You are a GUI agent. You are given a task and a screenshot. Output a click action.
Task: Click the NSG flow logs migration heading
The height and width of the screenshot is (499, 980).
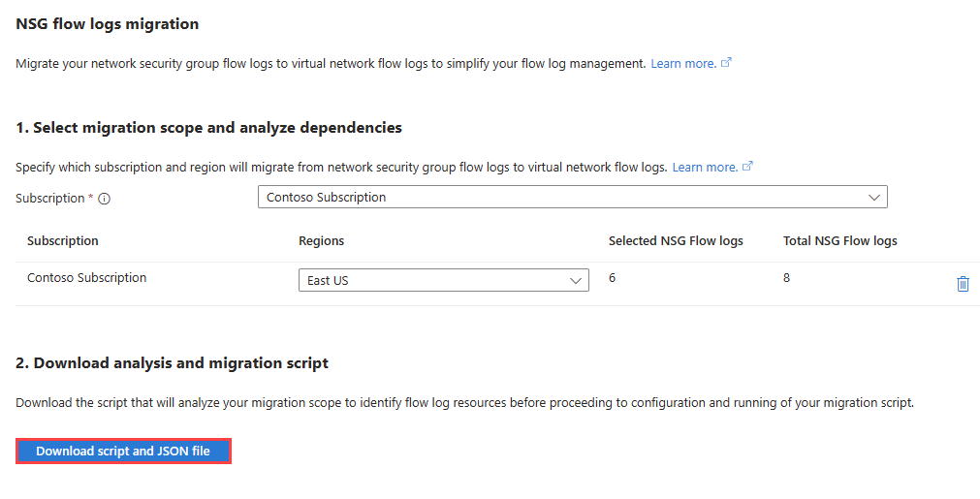107,23
